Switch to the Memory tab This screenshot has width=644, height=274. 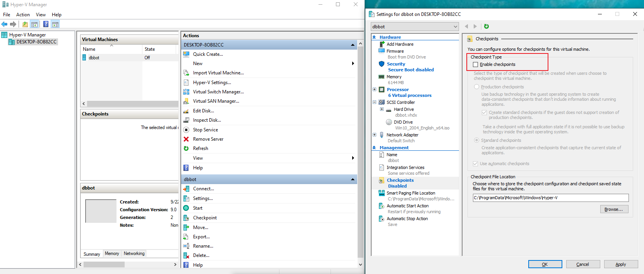tap(112, 253)
